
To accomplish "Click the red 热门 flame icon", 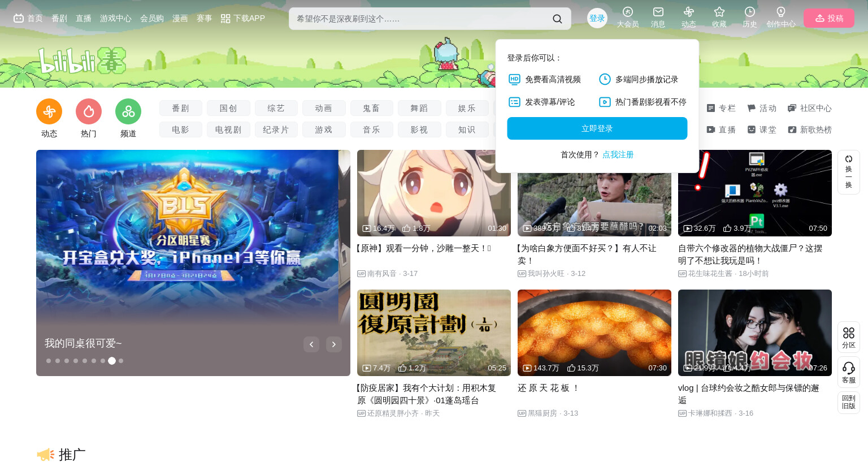I will point(89,111).
